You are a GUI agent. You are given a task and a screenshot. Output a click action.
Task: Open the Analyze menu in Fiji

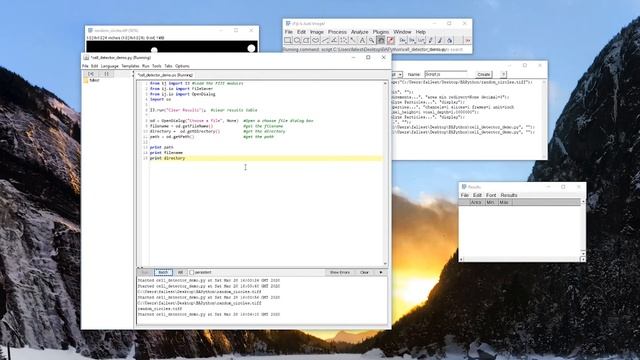click(360, 32)
